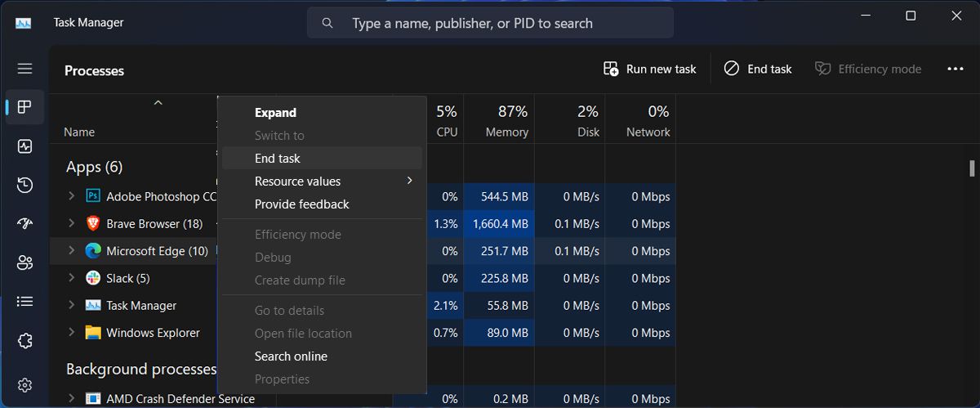Sort by the Network column header
980x408 pixels.
tap(640, 120)
